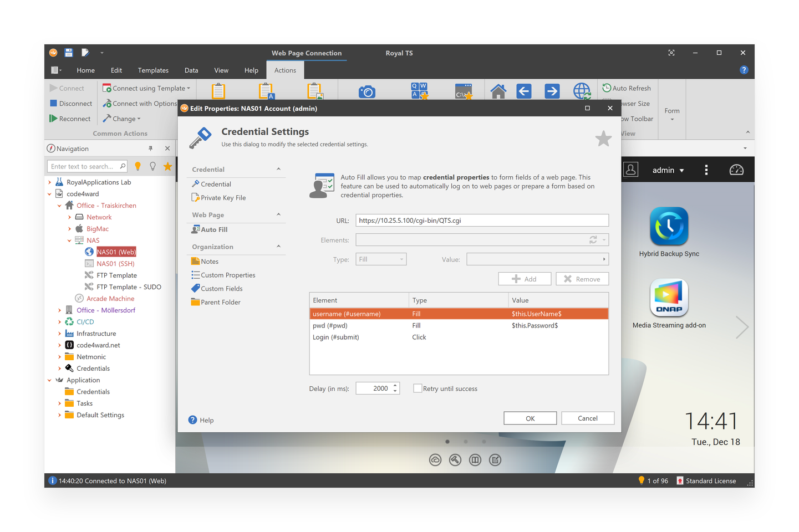Mark credential as favorite with star icon
The width and height of the screenshot is (799, 532).
(603, 139)
